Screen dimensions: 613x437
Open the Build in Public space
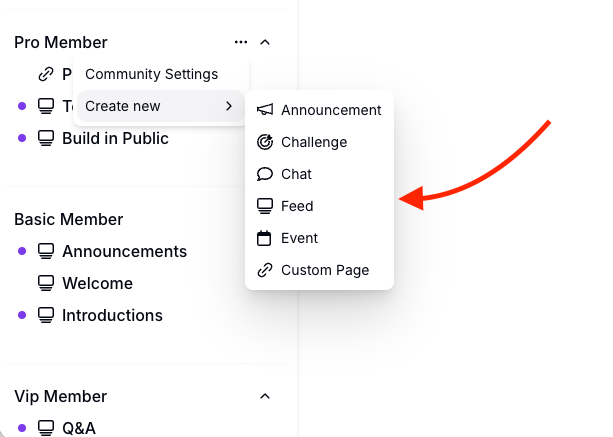tap(115, 138)
